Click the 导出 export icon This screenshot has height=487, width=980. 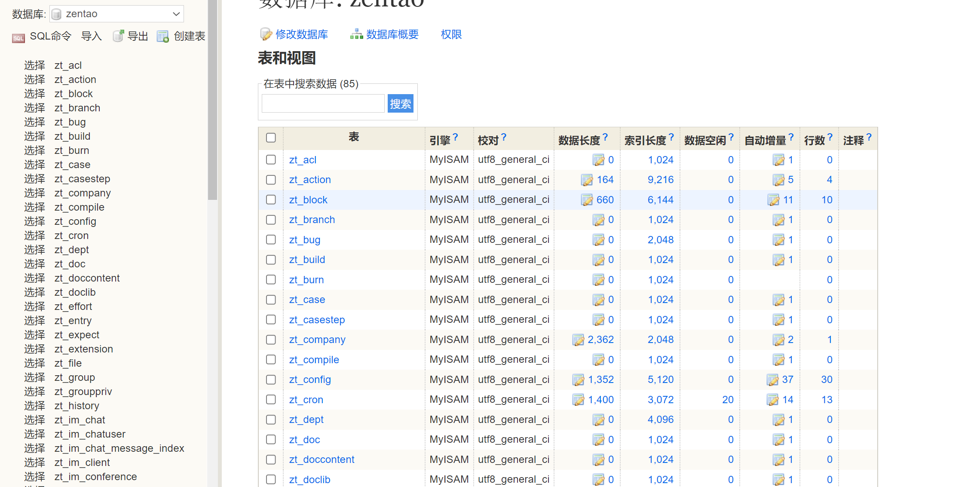(x=118, y=36)
